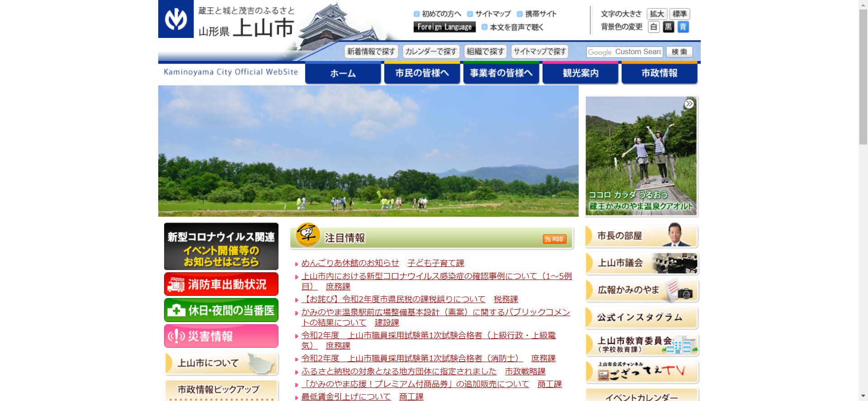Select blue background color 青

click(x=683, y=27)
